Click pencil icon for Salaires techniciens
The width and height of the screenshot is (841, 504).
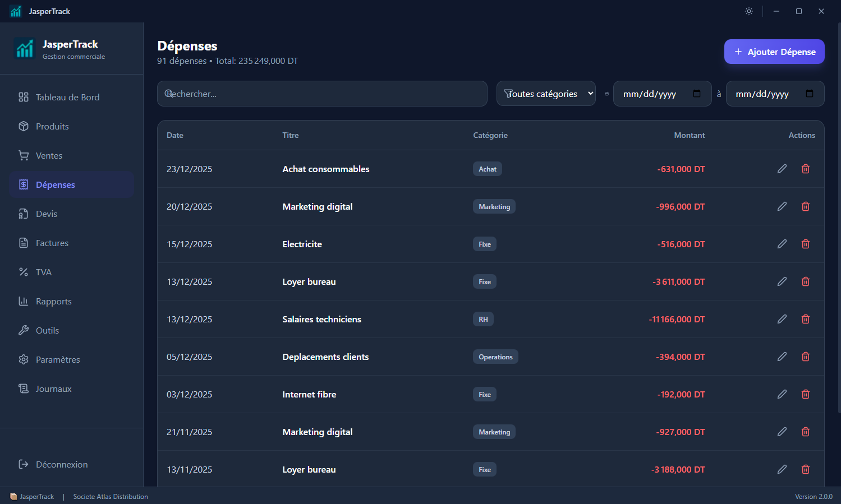pos(782,319)
